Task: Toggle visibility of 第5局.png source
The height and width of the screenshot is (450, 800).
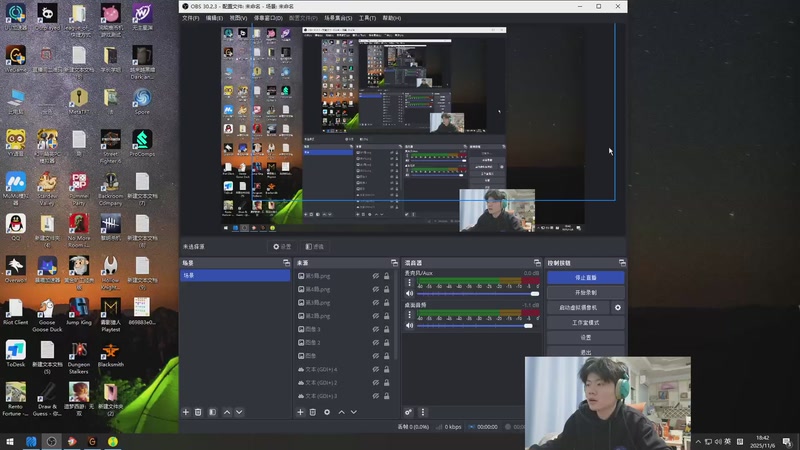Action: pyautogui.click(x=376, y=276)
